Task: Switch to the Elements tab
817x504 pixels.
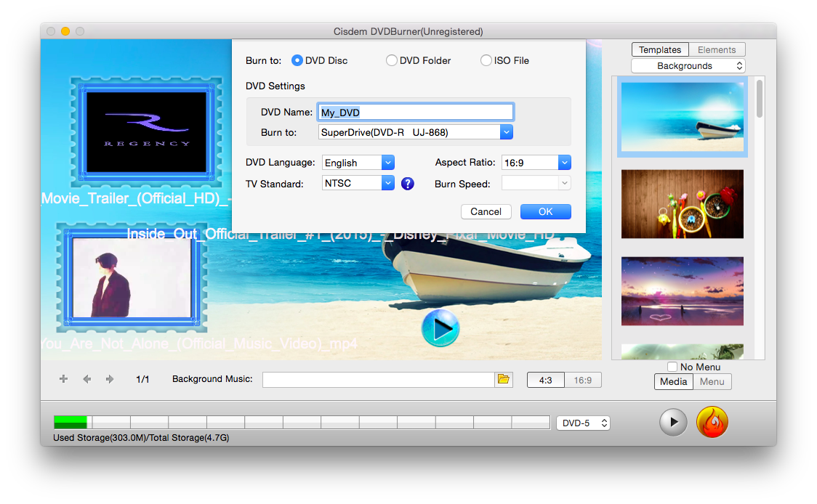Action: 717,49
